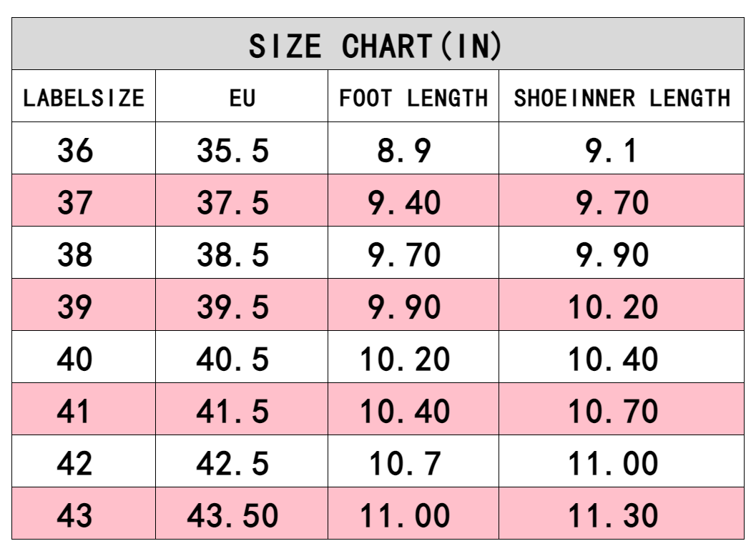This screenshot has width=756, height=551.
Task: Click the SIZE CHART(IN) title header
Action: coord(377,46)
